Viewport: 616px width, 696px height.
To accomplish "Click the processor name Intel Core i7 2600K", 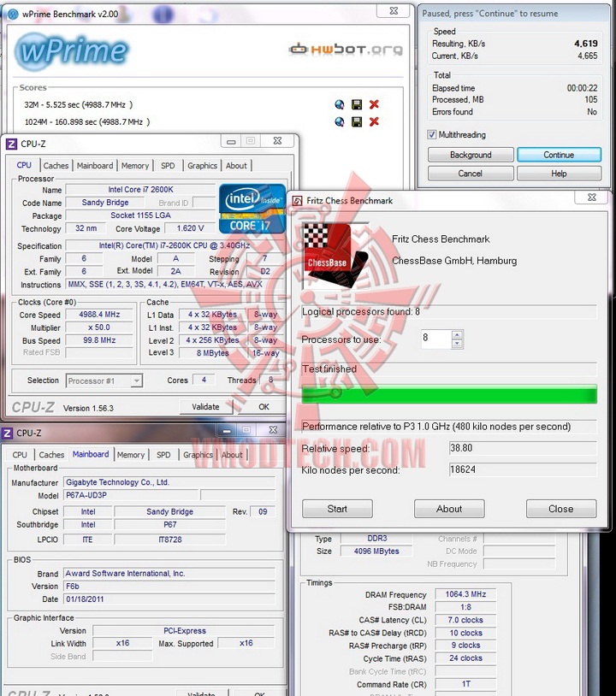I will (140, 190).
